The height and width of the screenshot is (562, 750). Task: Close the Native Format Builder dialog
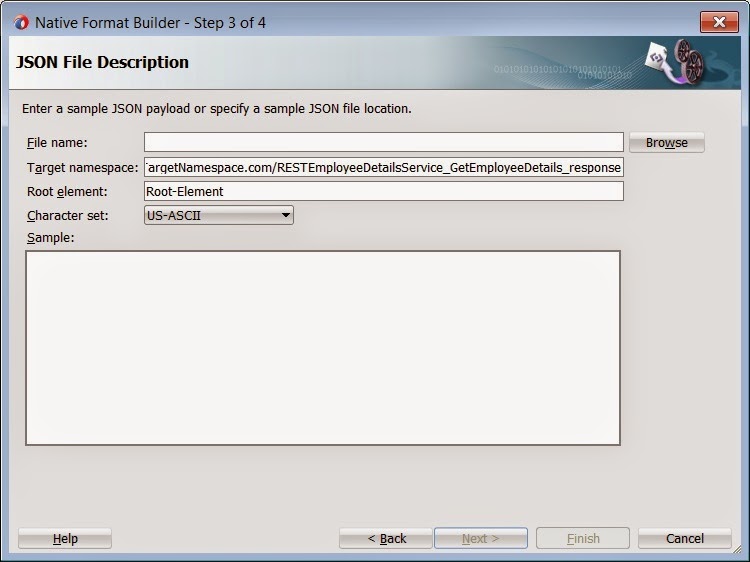[719, 22]
